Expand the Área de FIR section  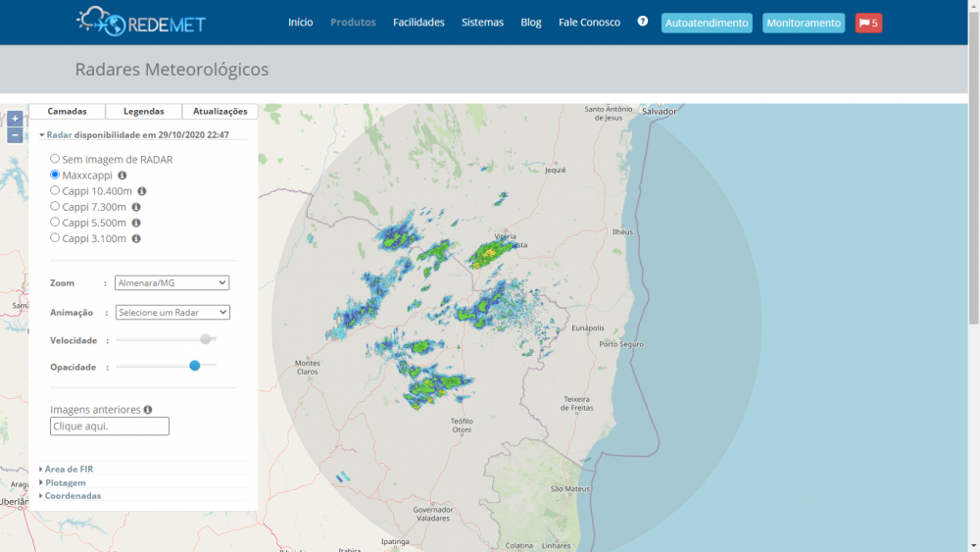coord(69,469)
